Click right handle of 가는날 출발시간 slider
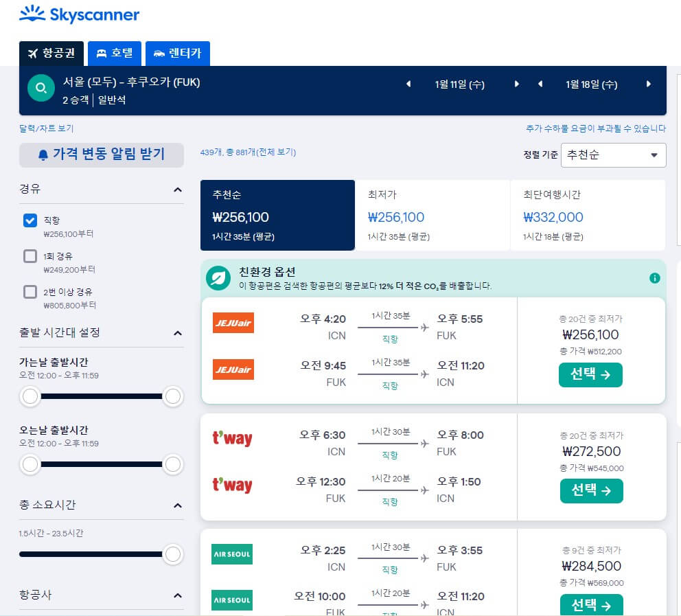 pos(173,396)
